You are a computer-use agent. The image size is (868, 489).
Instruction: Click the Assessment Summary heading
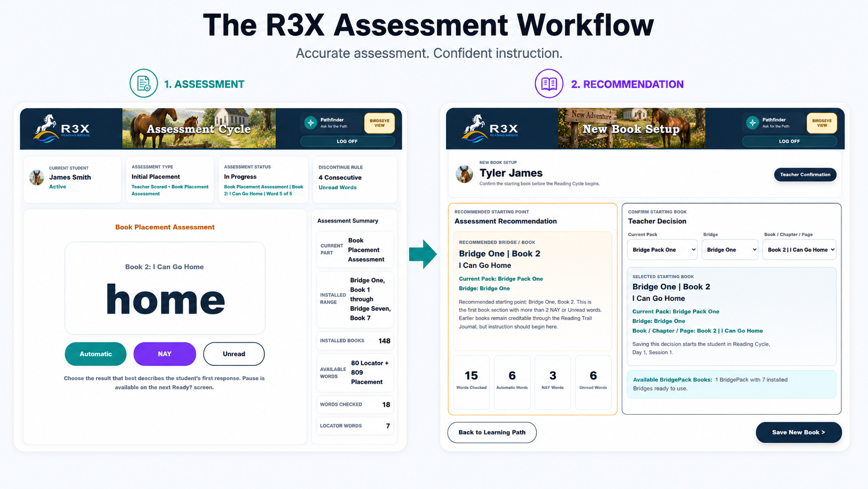(x=348, y=221)
